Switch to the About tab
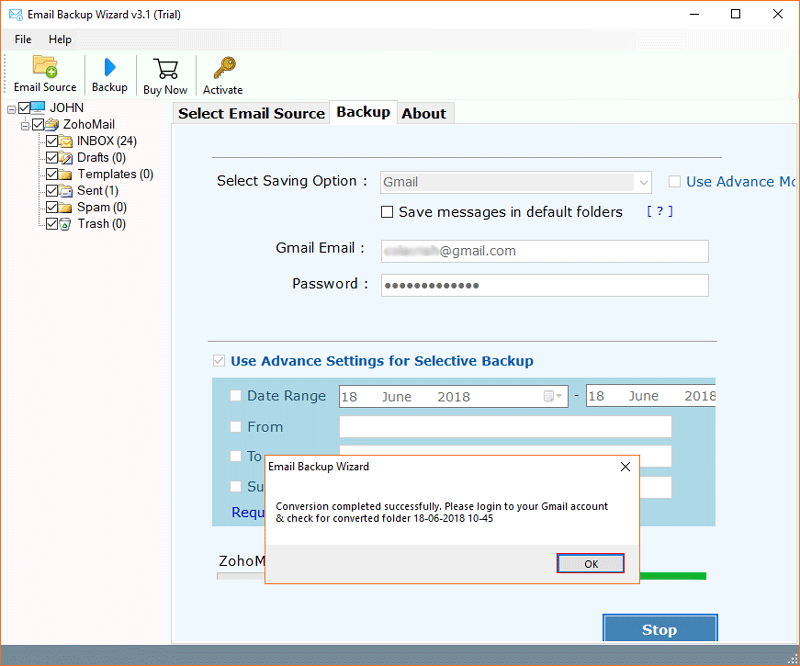The image size is (800, 666). (424, 113)
